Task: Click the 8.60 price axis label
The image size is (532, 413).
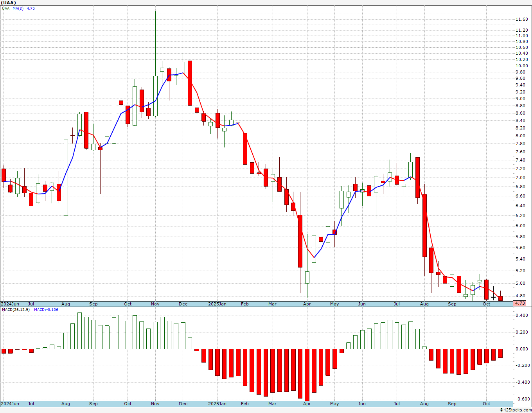Action: tap(520, 113)
